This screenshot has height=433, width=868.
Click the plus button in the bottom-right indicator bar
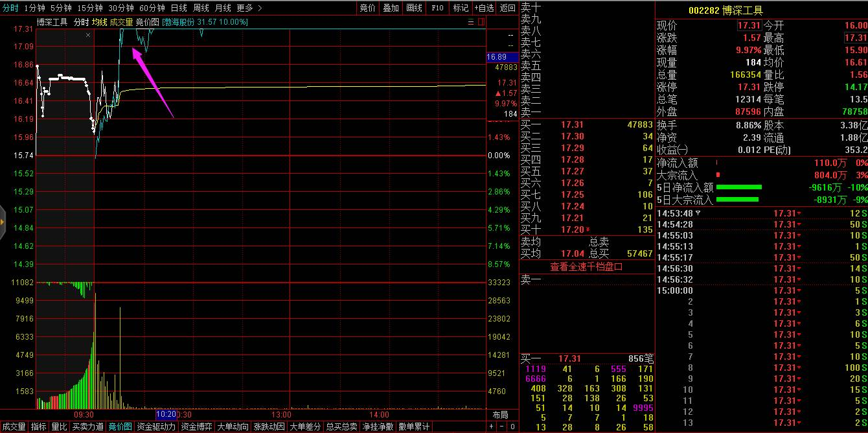492,427
